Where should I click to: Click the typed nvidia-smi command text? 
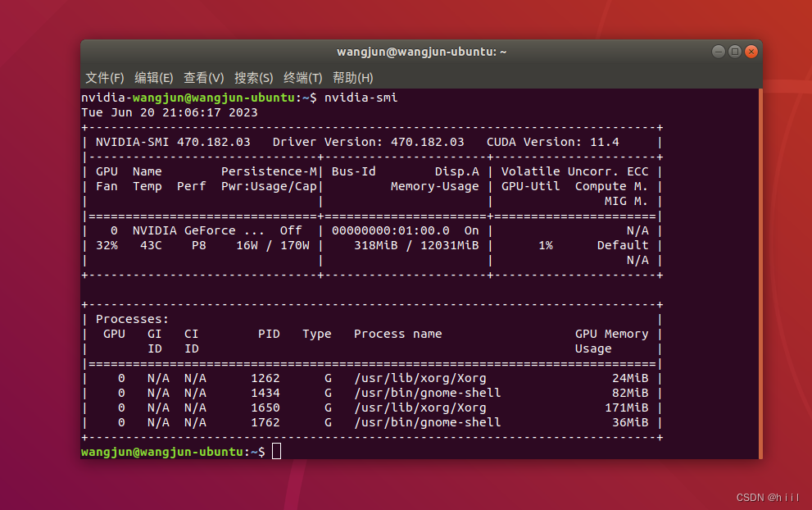click(361, 98)
